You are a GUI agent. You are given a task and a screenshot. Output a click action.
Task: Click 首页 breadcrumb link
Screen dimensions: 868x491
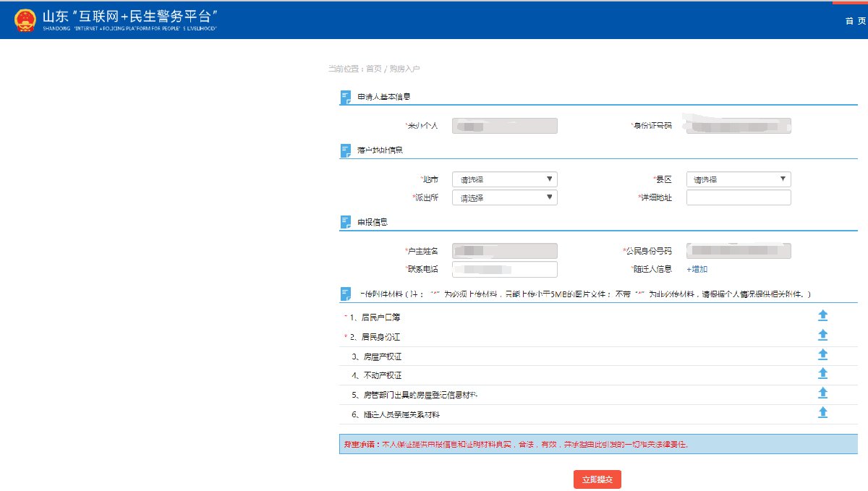pos(373,69)
